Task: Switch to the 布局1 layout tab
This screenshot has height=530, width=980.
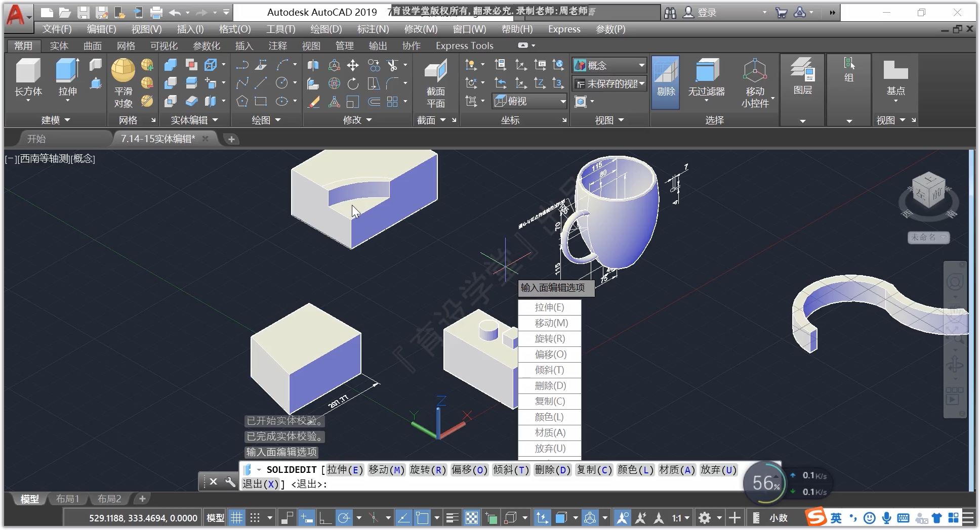Action: pos(67,499)
